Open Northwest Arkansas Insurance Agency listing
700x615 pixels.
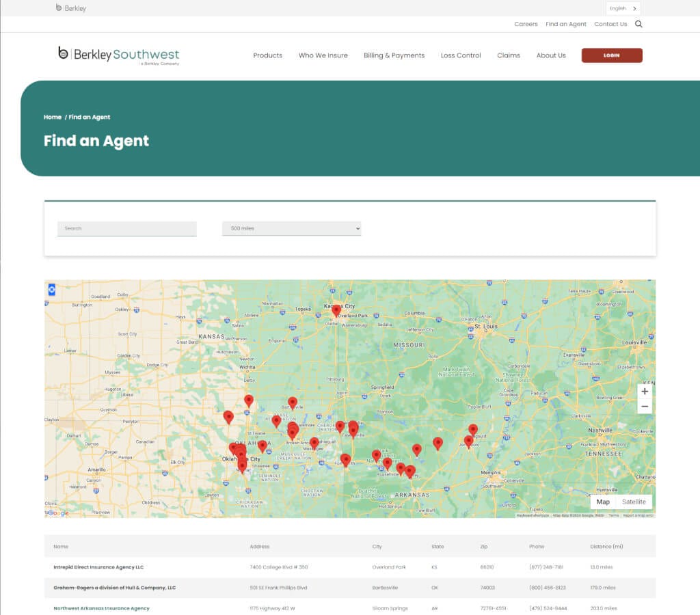101,608
